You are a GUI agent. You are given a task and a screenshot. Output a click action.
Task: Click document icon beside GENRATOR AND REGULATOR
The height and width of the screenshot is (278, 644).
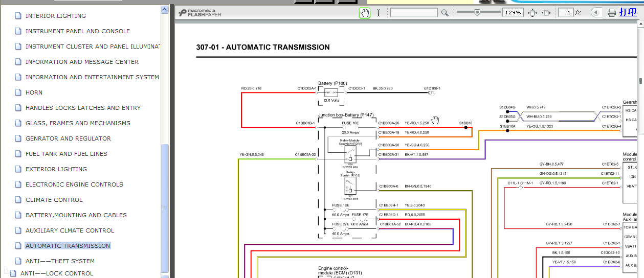pyautogui.click(x=19, y=138)
